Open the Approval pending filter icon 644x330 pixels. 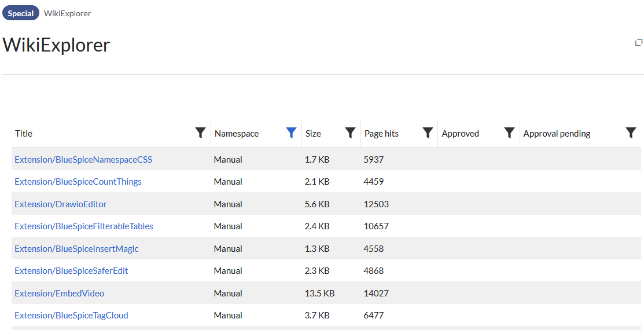point(631,133)
